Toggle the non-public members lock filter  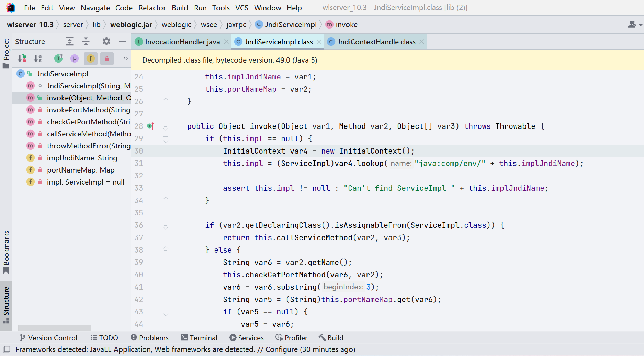pos(107,58)
